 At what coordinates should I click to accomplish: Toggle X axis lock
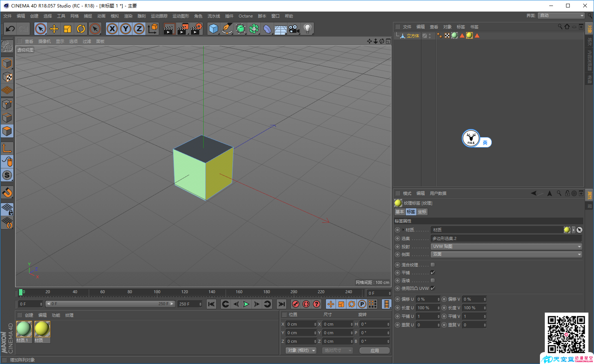112,29
